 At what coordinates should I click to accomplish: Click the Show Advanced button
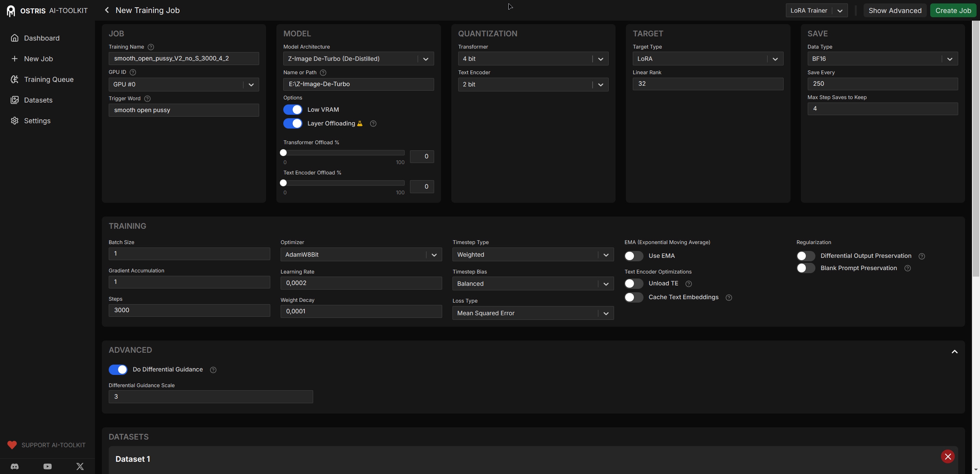point(895,11)
